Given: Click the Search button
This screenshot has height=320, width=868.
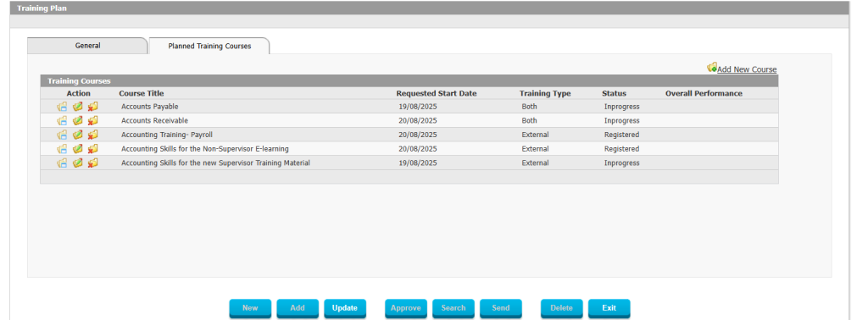Looking at the screenshot, I should [453, 308].
